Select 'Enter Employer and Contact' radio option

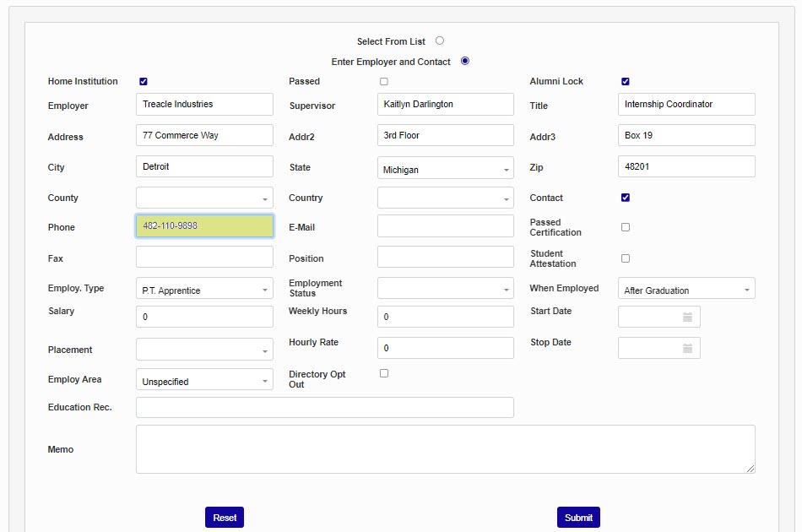[x=465, y=61]
